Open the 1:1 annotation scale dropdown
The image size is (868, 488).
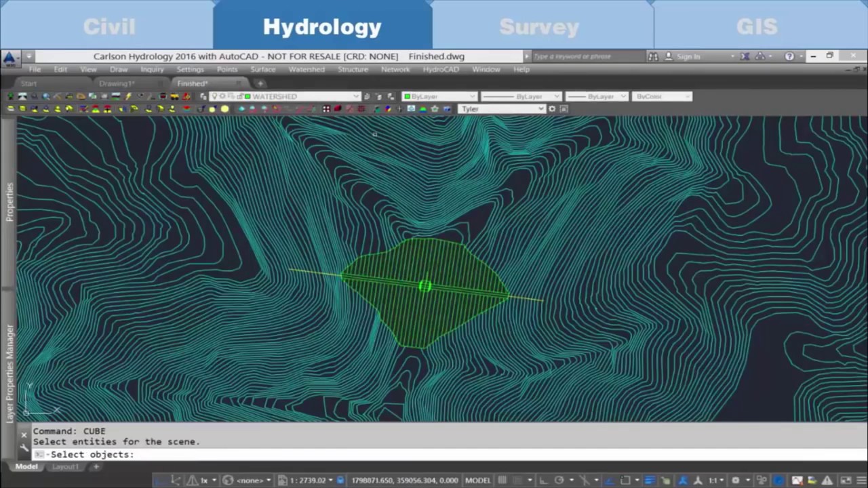click(717, 481)
